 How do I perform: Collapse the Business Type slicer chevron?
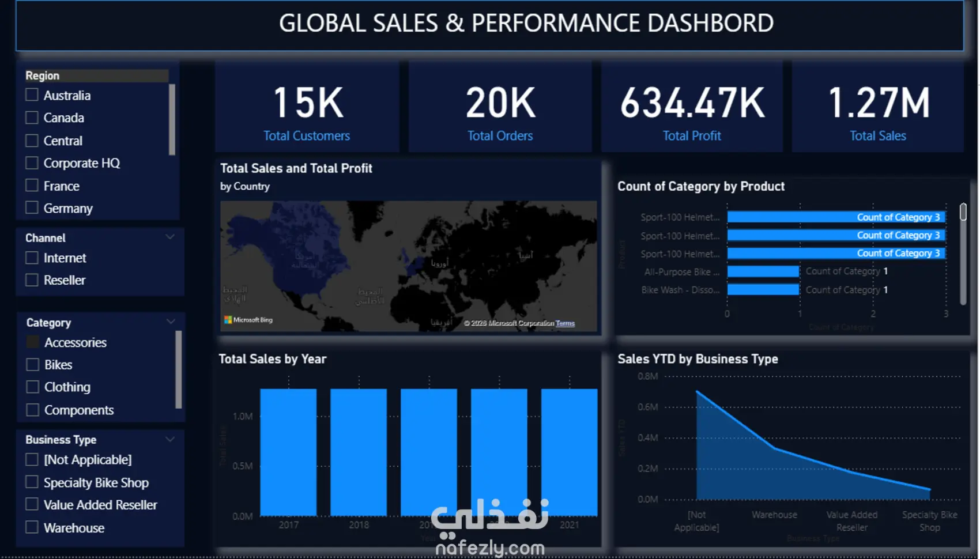[170, 439]
